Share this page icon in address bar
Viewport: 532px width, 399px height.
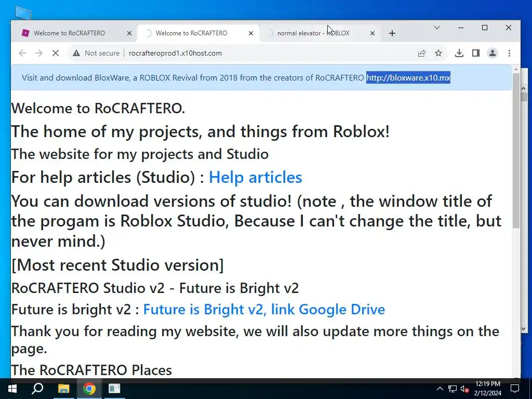(x=422, y=53)
